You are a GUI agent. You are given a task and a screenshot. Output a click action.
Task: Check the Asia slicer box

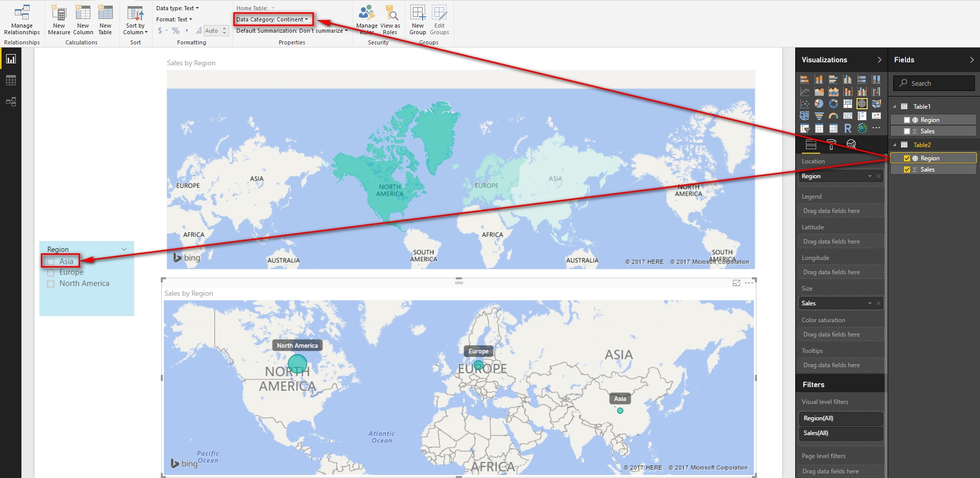pos(51,261)
